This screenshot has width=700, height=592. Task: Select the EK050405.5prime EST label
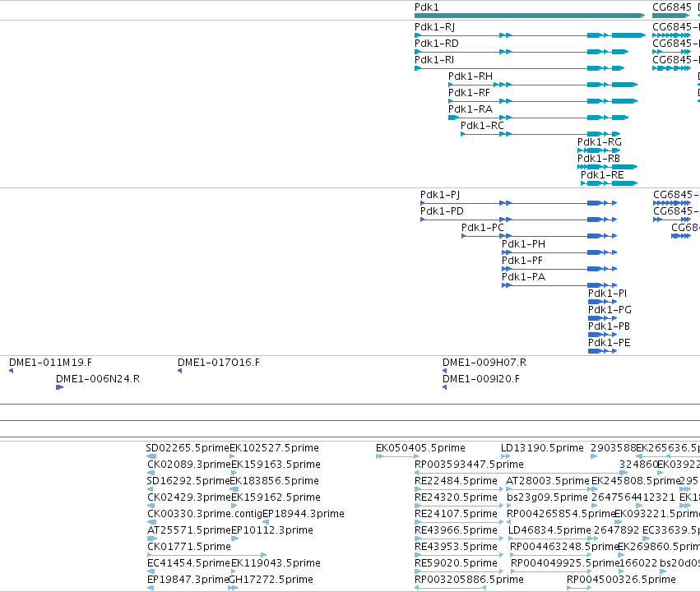click(420, 448)
